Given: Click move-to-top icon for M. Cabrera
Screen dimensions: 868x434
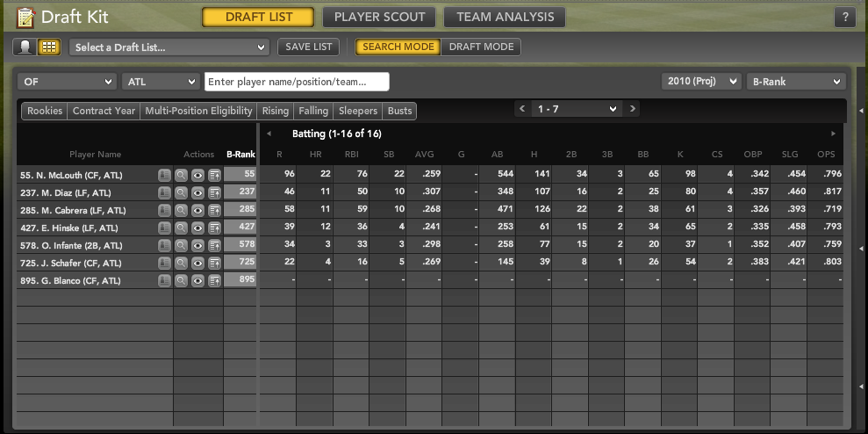Looking at the screenshot, I should pos(214,210).
